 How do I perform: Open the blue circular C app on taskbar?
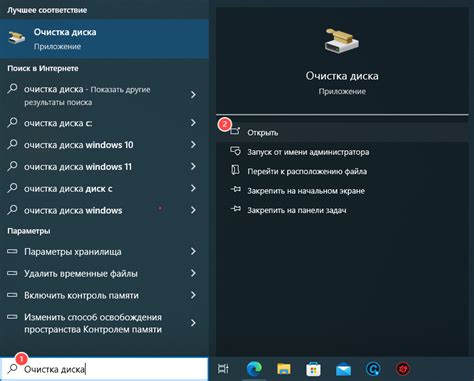(x=373, y=369)
